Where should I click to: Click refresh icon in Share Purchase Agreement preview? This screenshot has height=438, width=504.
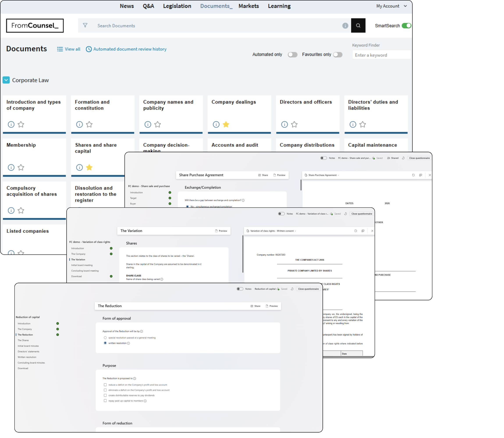tap(413, 175)
